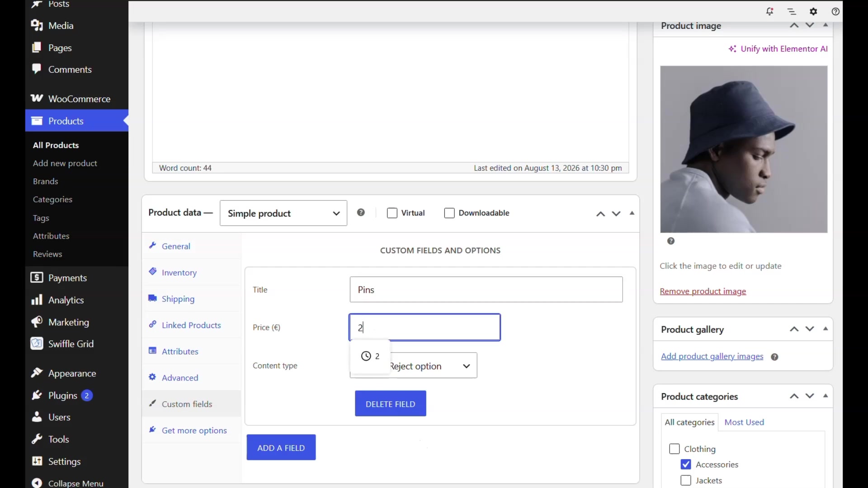Screen dimensions: 868x488
Task: Click the product image thumbnail of man in hat
Action: tap(744, 149)
